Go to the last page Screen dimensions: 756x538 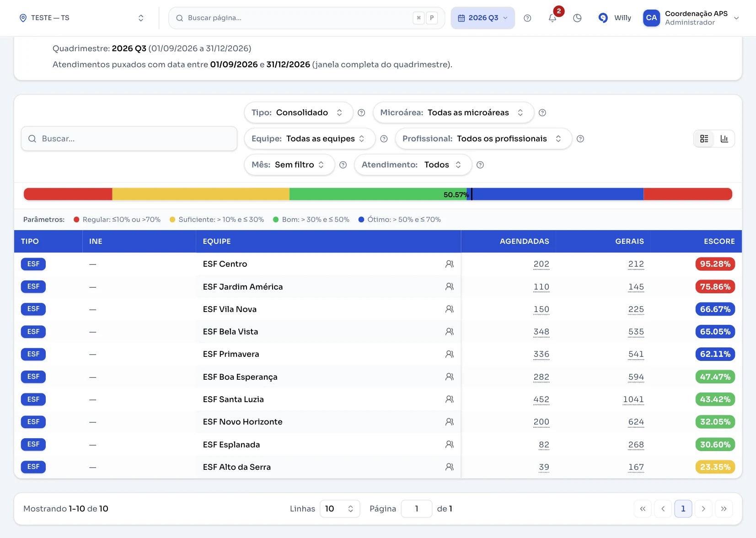click(724, 509)
